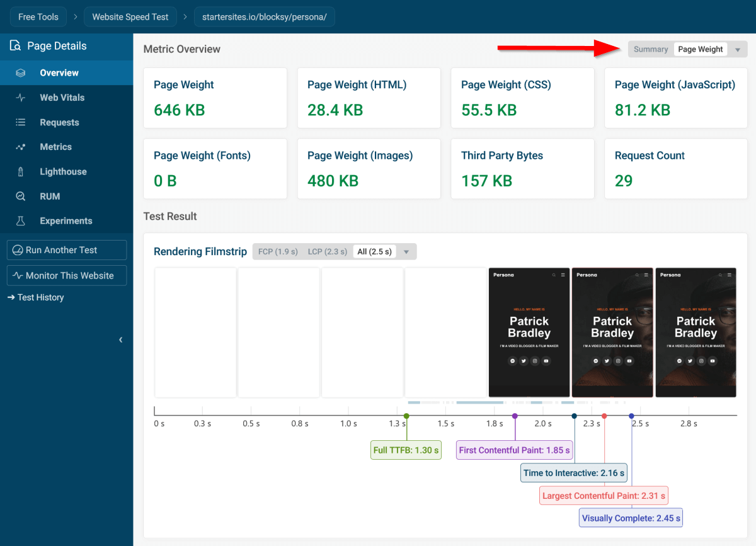Image resolution: width=756 pixels, height=546 pixels.
Task: Click the Rendering Filmstrip heading
Action: (200, 252)
